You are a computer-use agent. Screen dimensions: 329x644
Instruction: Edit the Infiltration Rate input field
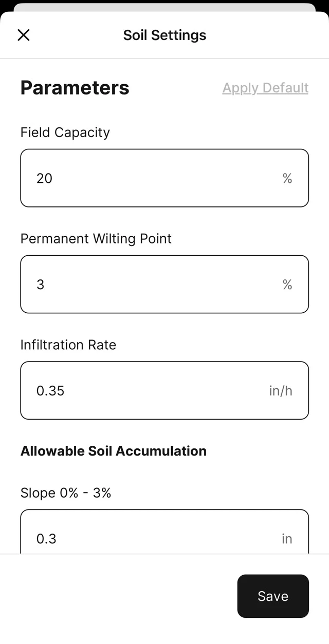[154, 391]
